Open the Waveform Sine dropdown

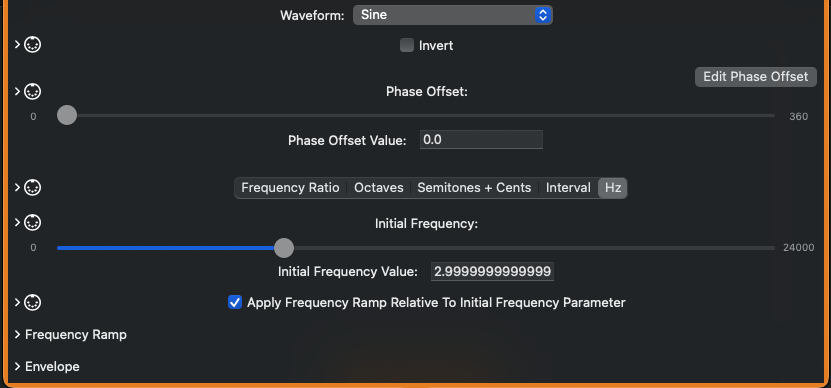(x=453, y=15)
